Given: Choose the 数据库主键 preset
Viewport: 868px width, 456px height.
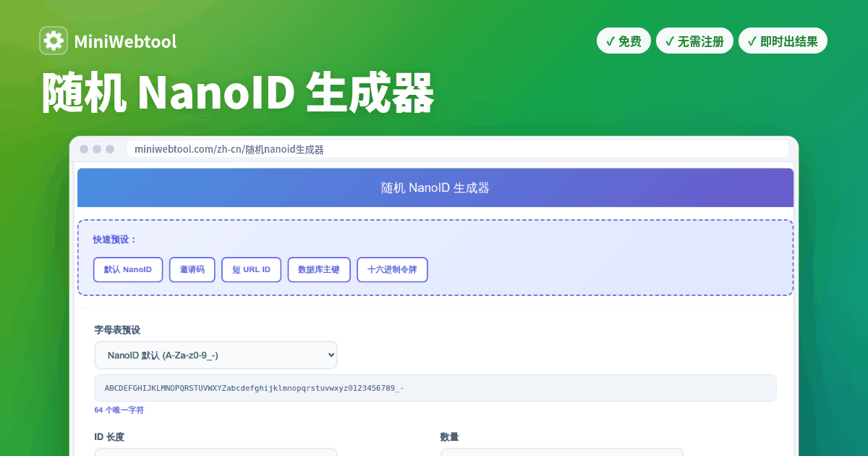Looking at the screenshot, I should 319,269.
